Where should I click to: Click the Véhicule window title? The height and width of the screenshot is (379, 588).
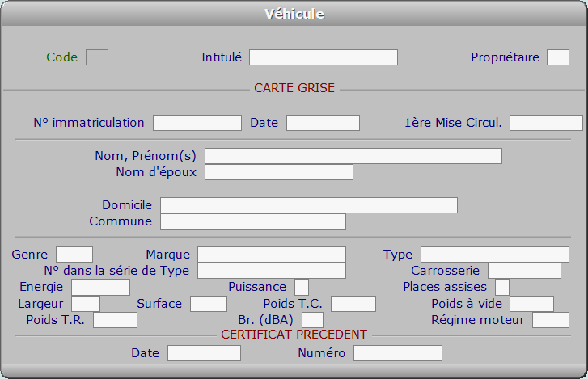(294, 14)
